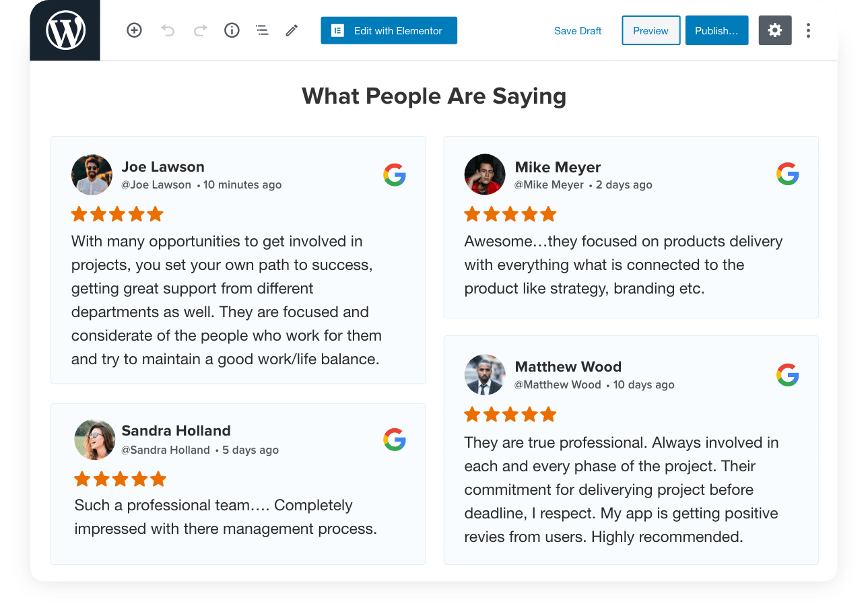Open the settings gear panel

point(775,30)
